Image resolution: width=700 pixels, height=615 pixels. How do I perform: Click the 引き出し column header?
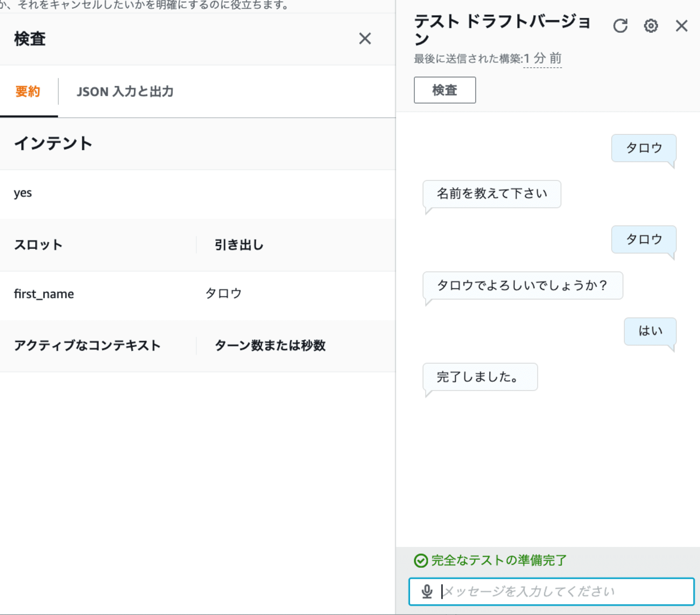click(x=239, y=244)
